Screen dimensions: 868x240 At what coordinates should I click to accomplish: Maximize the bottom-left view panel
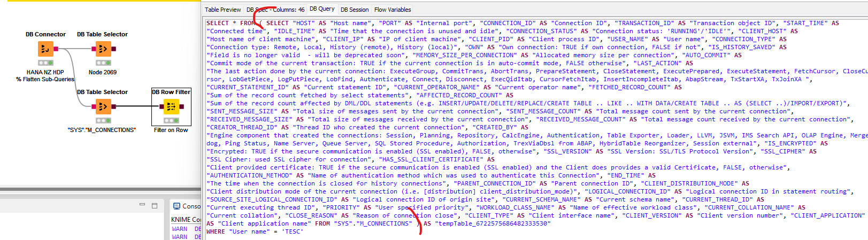coord(155,205)
